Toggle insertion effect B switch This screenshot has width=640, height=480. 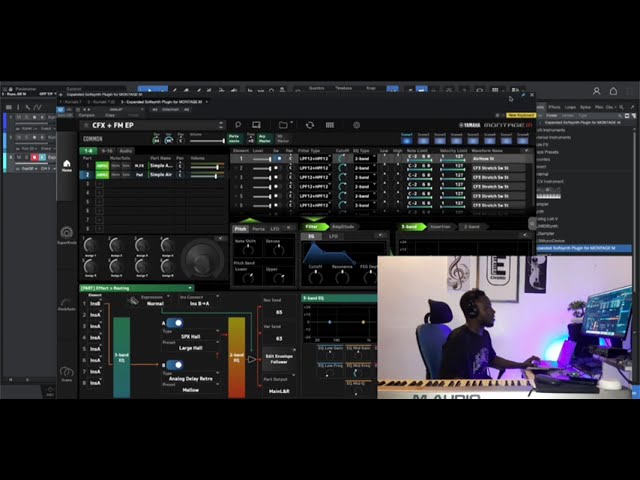(175, 365)
